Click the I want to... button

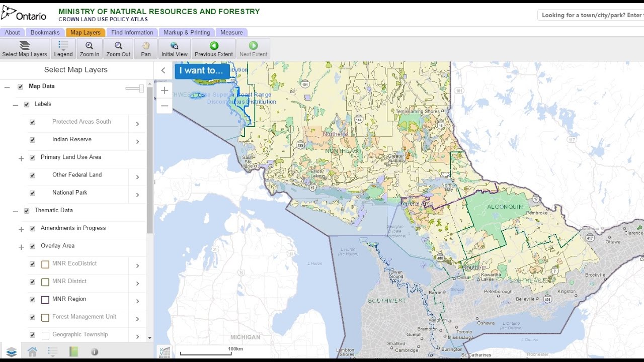coord(202,71)
